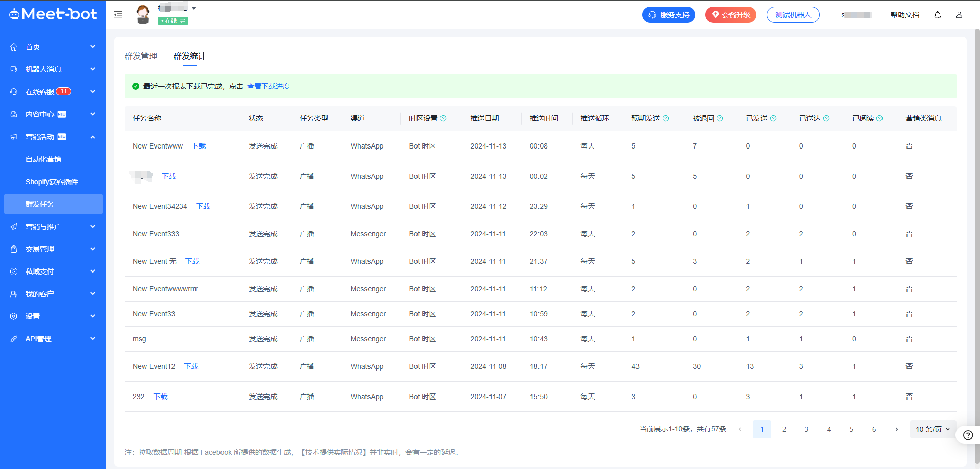Click the info icon beside 预期发送

[x=666, y=118]
